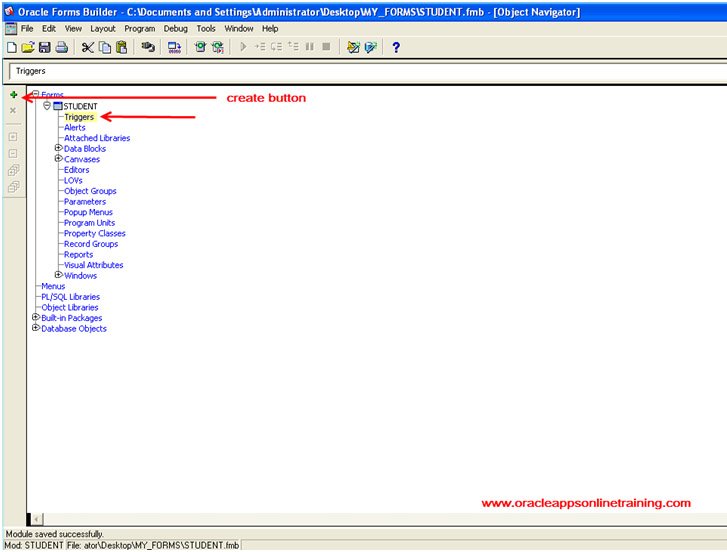Collapse the Forms root node

click(x=36, y=94)
